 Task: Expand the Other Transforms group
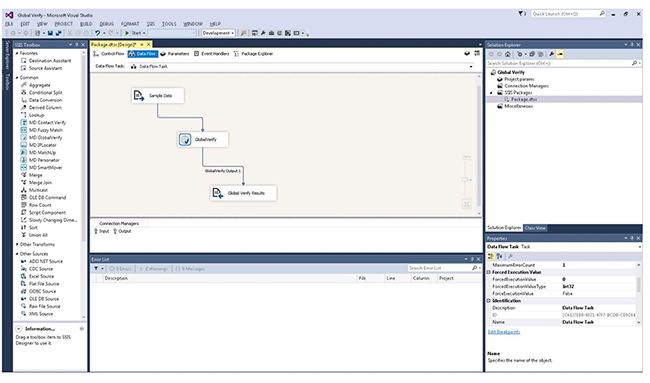tap(17, 245)
